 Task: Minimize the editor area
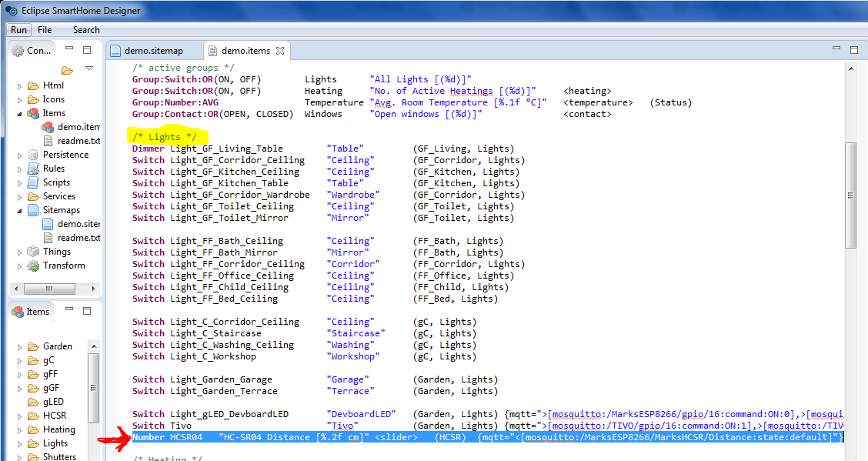coord(836,48)
